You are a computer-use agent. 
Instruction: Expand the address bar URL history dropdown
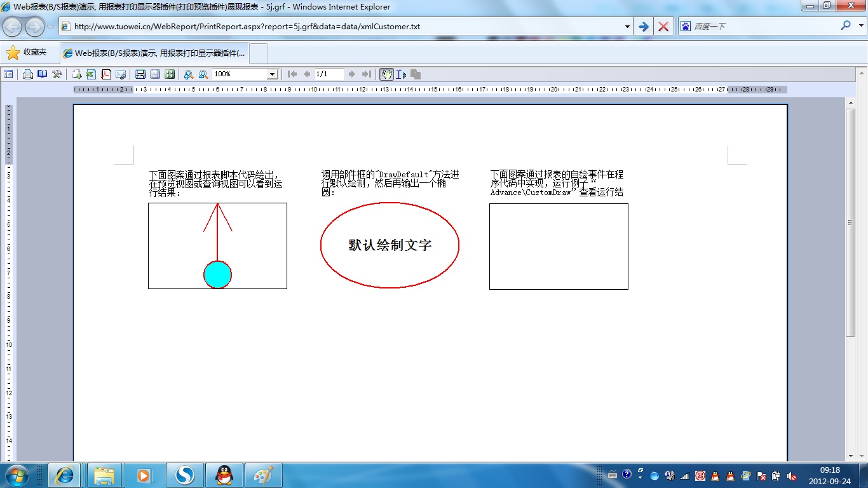pos(627,27)
